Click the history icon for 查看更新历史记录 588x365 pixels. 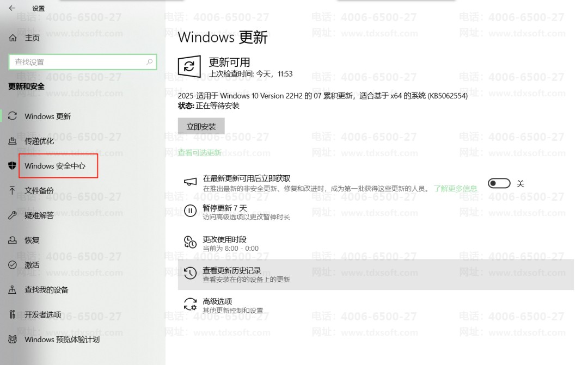click(190, 273)
